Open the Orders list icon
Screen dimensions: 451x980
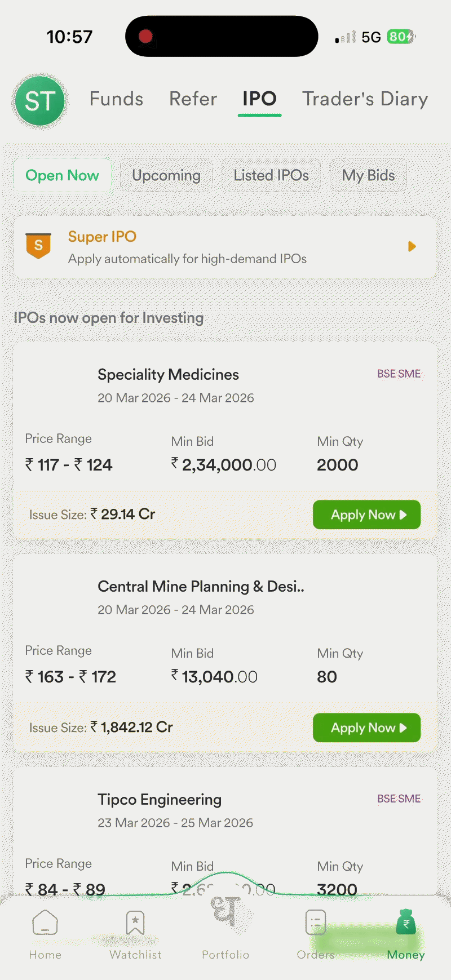(x=316, y=923)
